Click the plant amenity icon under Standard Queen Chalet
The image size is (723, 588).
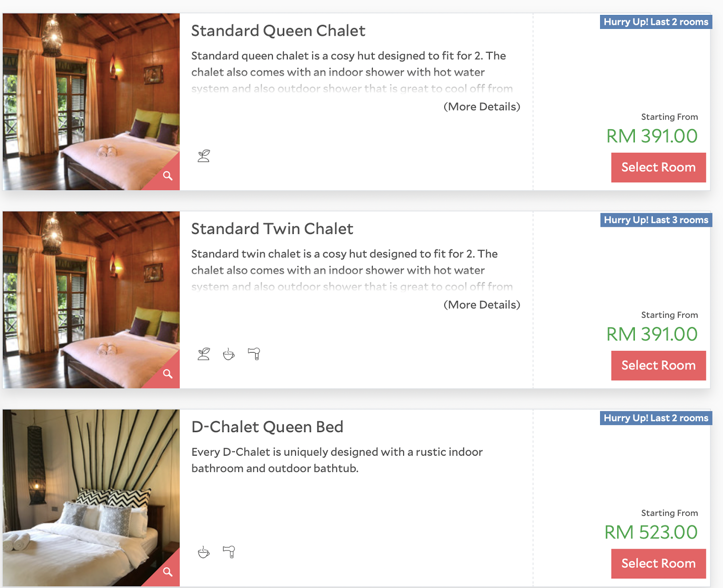pos(204,156)
